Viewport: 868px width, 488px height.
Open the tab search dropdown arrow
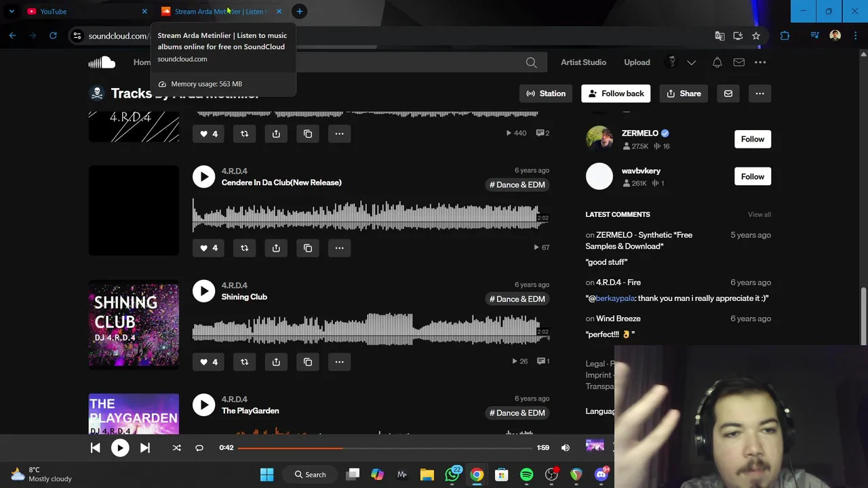pos(12,12)
